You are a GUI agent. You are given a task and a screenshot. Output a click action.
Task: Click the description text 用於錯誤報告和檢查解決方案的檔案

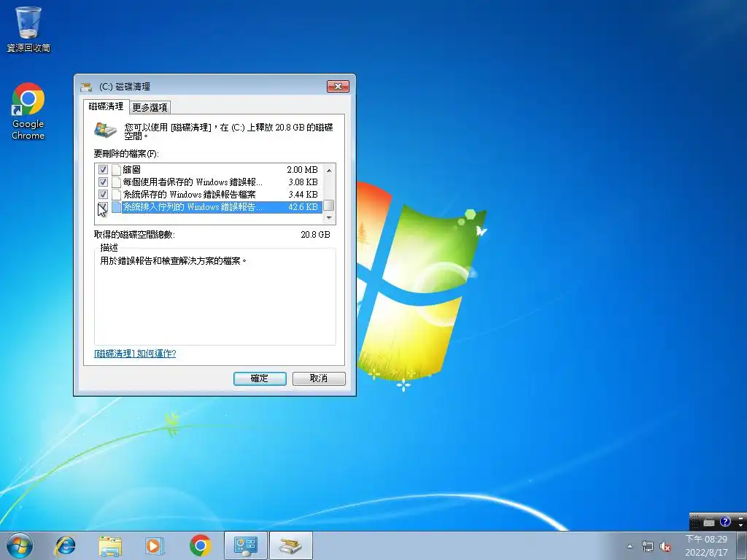174,261
